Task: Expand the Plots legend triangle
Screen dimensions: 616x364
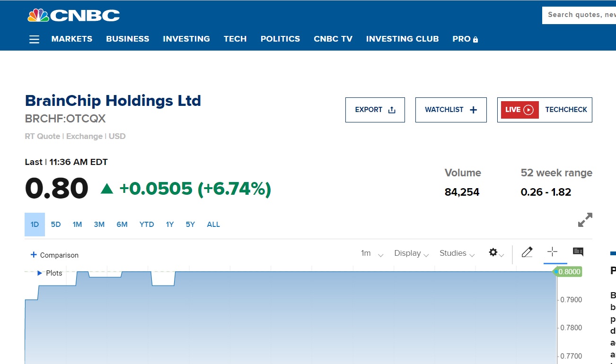Action: (x=40, y=273)
